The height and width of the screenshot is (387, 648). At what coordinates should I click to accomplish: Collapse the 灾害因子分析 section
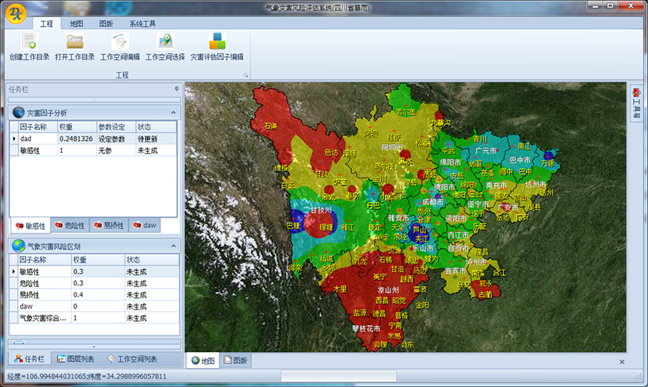(x=173, y=112)
